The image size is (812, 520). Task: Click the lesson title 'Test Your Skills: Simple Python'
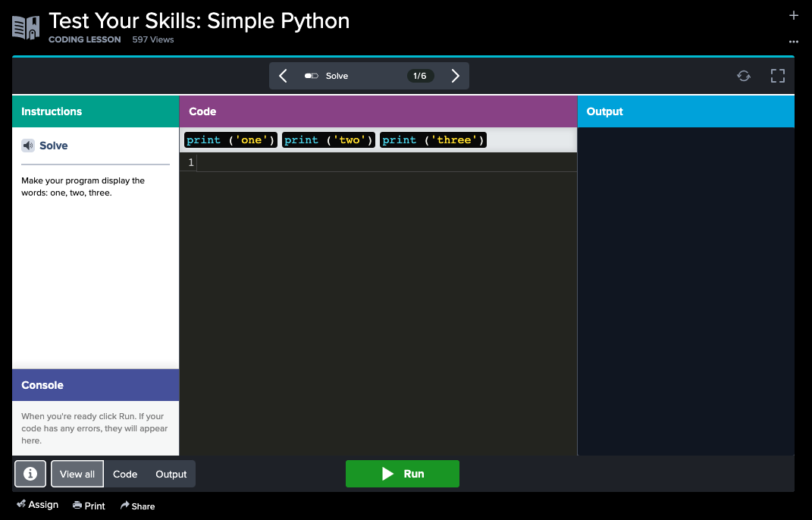(x=199, y=20)
